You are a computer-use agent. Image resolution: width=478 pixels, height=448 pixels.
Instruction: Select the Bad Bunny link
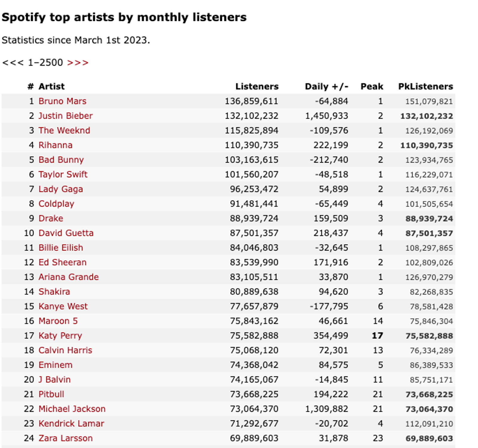click(x=61, y=160)
